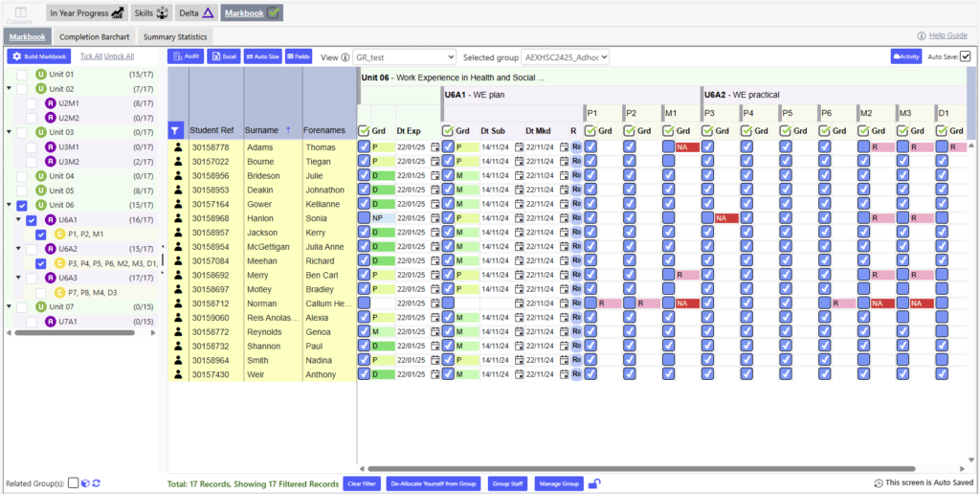Screen dimensions: 980x494
Task: Click the pink R cell in P1 for Norman
Action: click(x=610, y=303)
